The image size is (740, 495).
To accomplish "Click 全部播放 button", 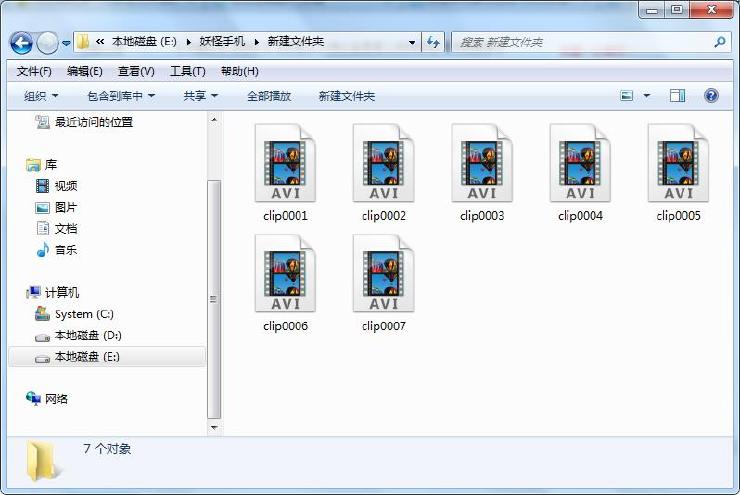I will [x=269, y=96].
